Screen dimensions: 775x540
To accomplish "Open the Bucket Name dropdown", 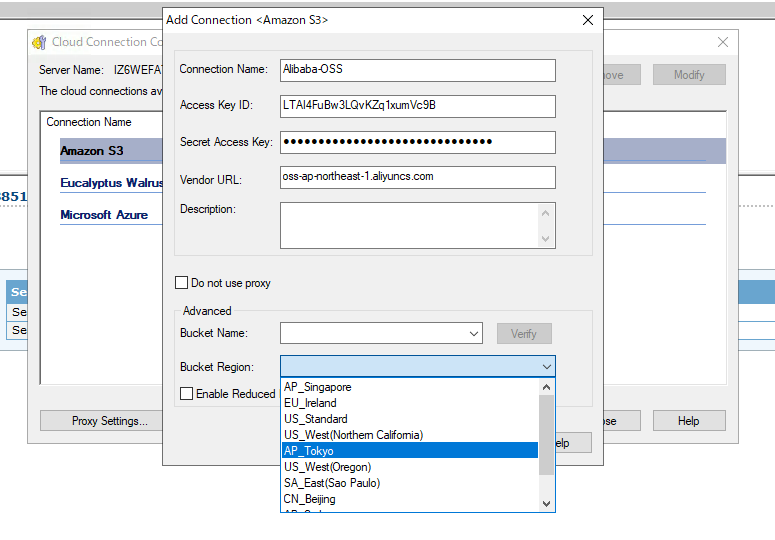I will 474,333.
